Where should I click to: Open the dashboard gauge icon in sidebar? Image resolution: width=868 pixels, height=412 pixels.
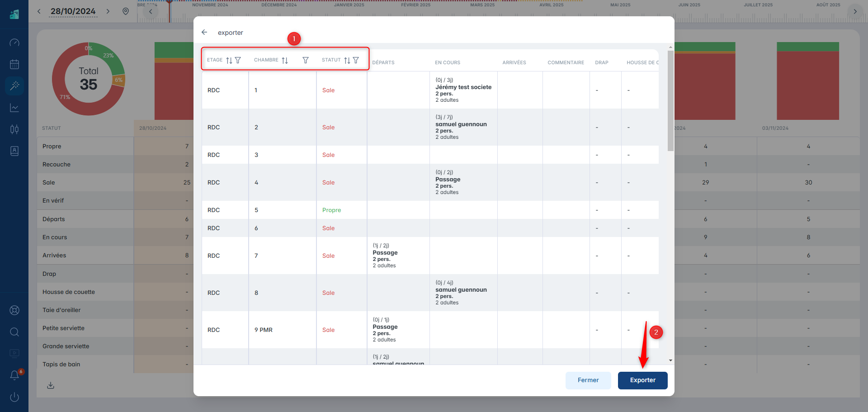[x=14, y=43]
